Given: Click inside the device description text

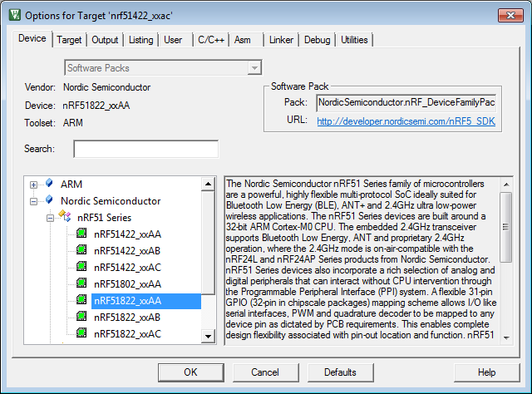Looking at the screenshot, I should [x=362, y=259].
